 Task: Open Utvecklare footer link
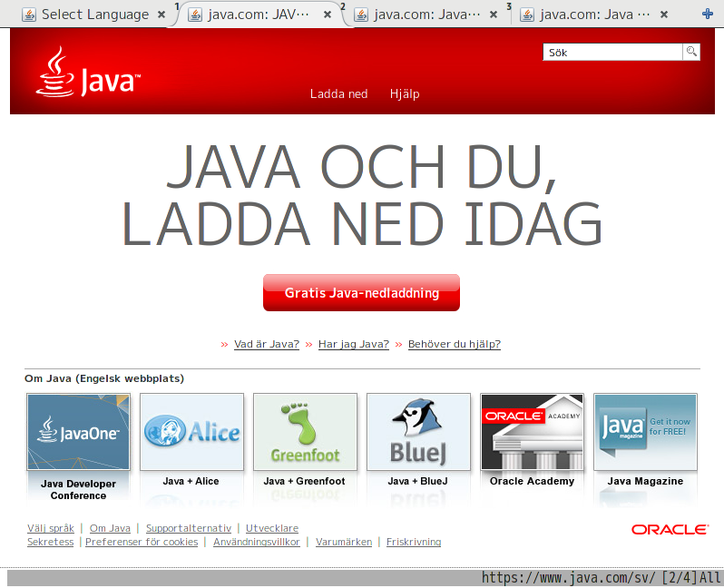point(272,528)
